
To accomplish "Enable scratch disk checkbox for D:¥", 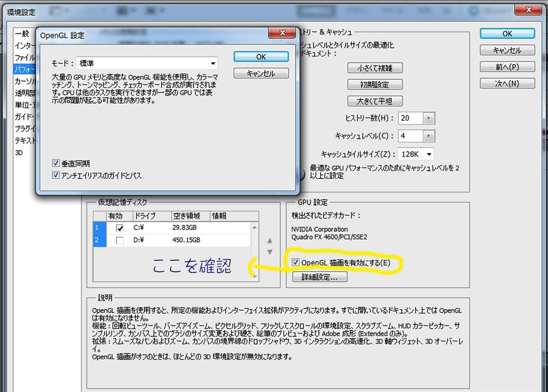I will tap(120, 240).
